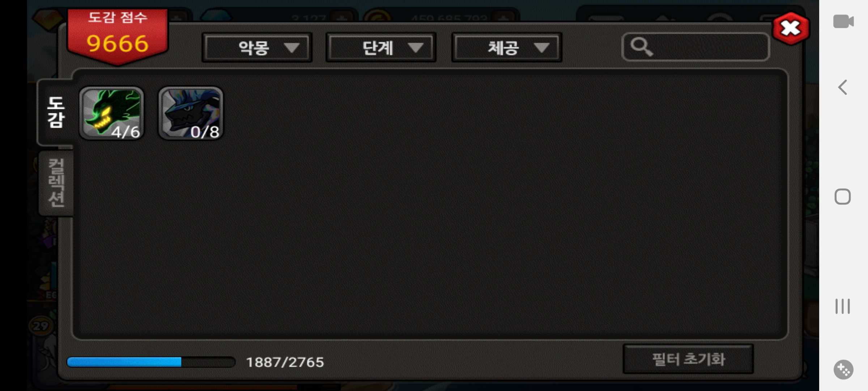The width and height of the screenshot is (868, 391).
Task: Select the green dragon entry showing 4/6
Action: [112, 113]
